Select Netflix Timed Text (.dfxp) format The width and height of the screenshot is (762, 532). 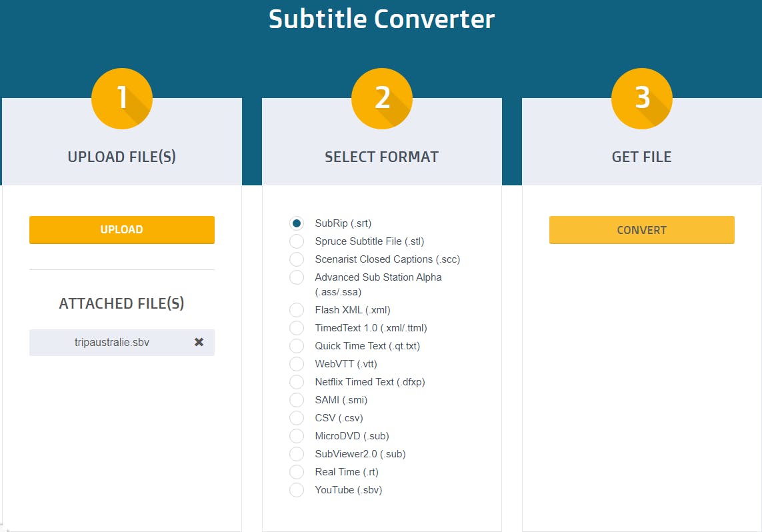coord(297,382)
